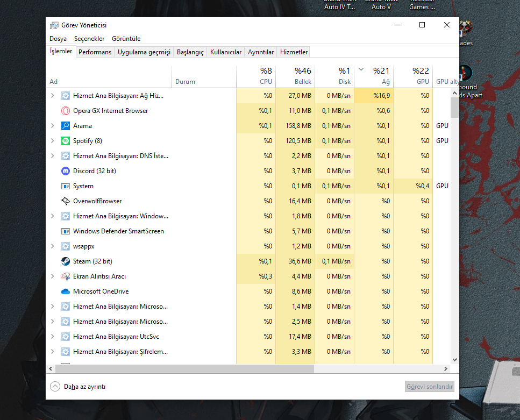Viewport: 520px width, 420px height.
Task: Switch to the Ayrıntılar tab
Action: point(261,52)
